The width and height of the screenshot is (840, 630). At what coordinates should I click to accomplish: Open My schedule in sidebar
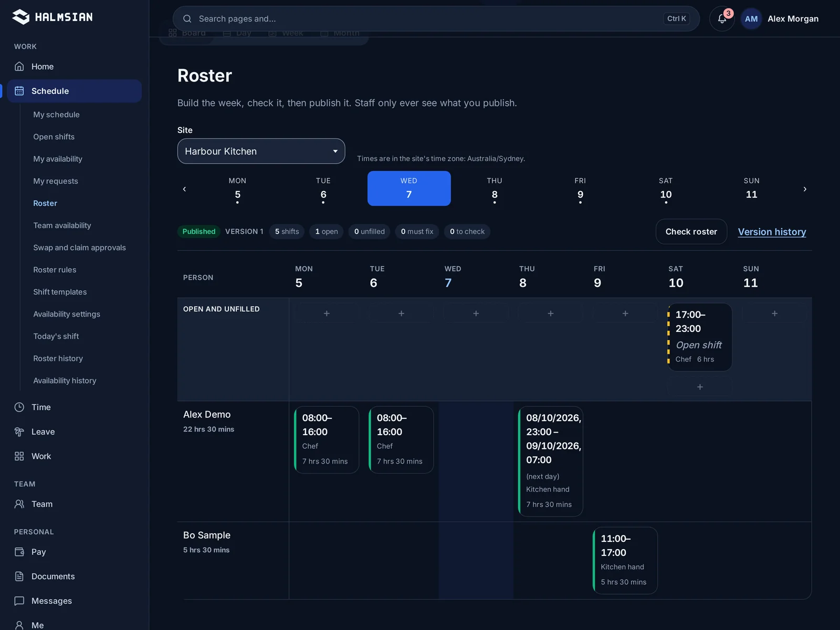[56, 114]
